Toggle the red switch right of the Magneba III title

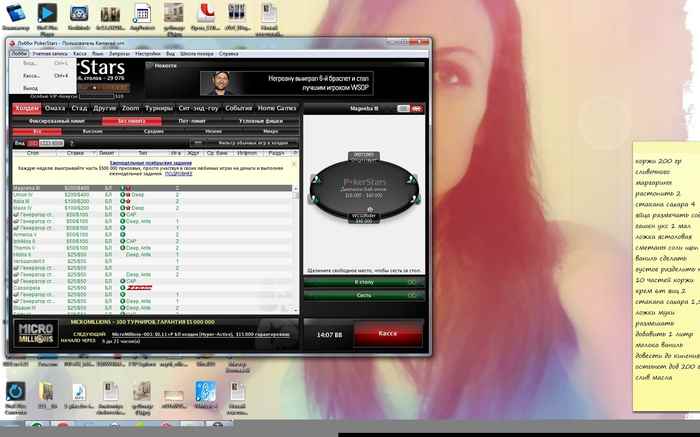417,108
